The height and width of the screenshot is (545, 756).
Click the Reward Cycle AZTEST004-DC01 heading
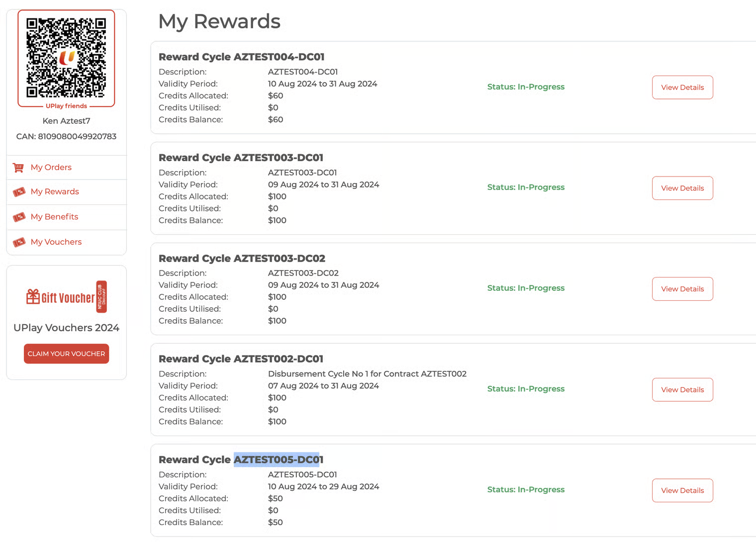(x=242, y=57)
